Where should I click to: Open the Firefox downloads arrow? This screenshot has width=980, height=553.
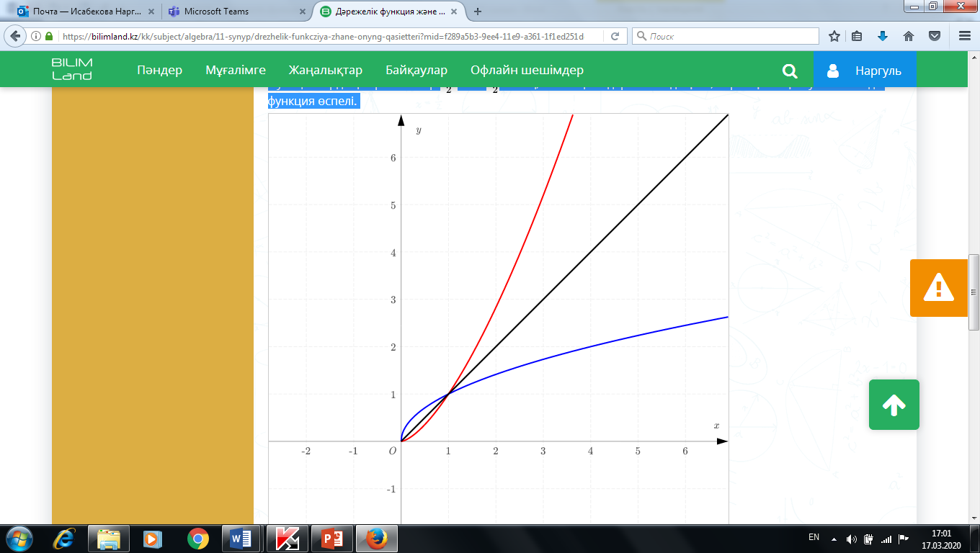click(x=883, y=36)
